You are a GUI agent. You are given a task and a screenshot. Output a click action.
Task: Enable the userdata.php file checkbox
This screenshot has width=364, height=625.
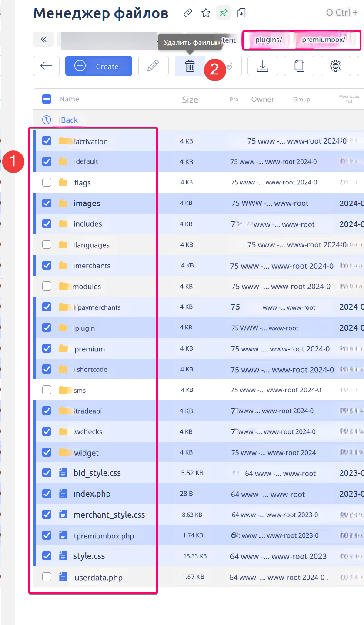click(47, 577)
